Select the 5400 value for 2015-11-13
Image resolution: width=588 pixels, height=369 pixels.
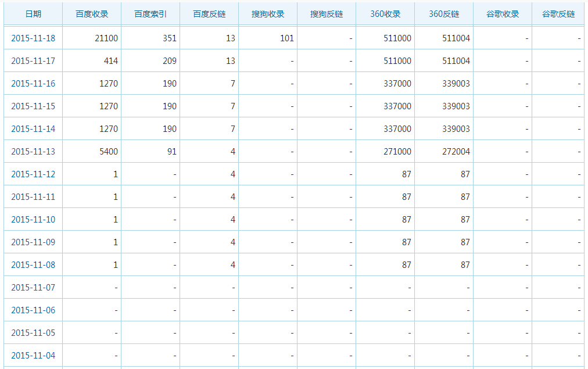[109, 152]
